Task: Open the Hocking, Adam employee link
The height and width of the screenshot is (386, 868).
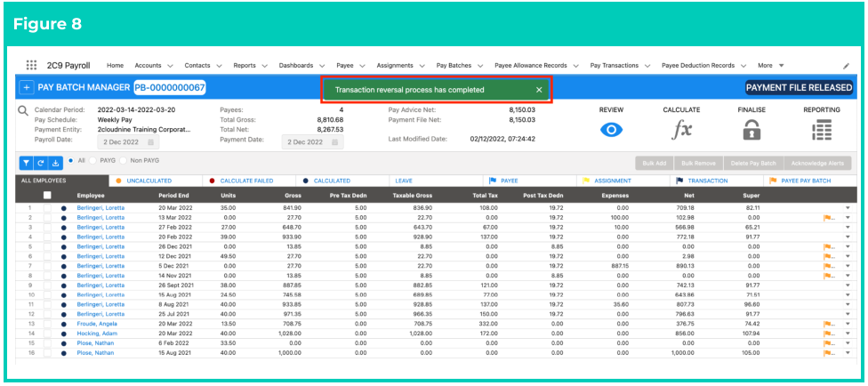Action: [x=97, y=334]
